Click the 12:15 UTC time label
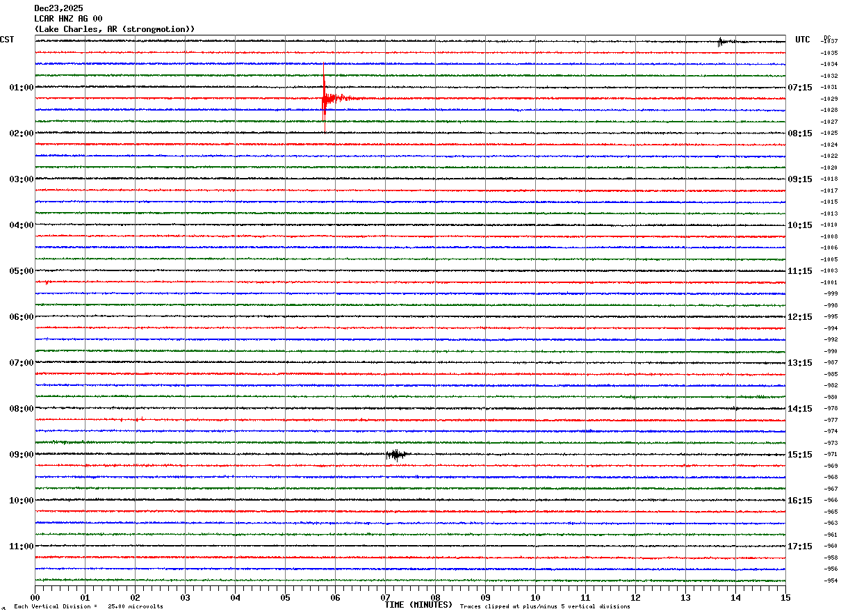Viewport: 841px width, 616px height. point(800,317)
